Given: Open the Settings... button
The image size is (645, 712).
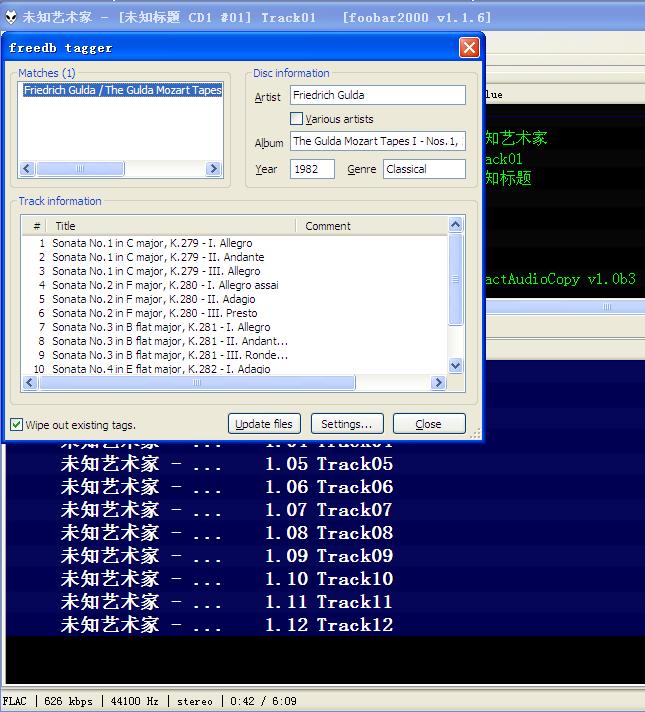Looking at the screenshot, I should pyautogui.click(x=347, y=424).
